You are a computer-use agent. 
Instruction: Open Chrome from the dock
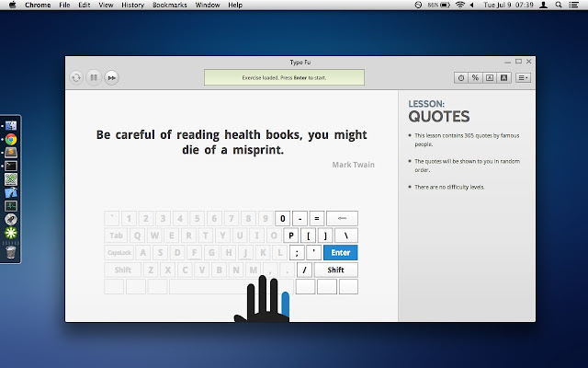pos(11,139)
